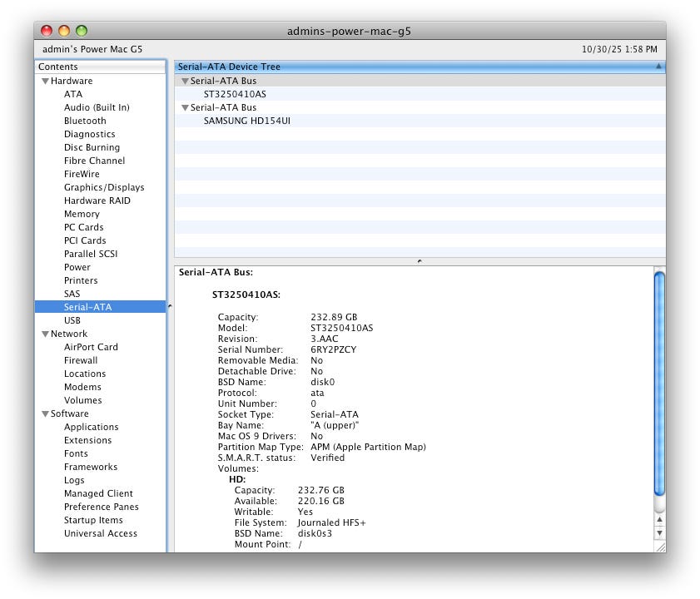
Task: Click the green zoom window button
Action: (x=82, y=31)
